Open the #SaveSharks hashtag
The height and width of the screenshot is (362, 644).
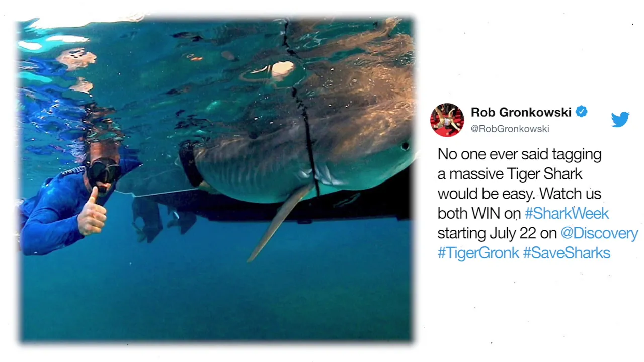[x=567, y=253]
